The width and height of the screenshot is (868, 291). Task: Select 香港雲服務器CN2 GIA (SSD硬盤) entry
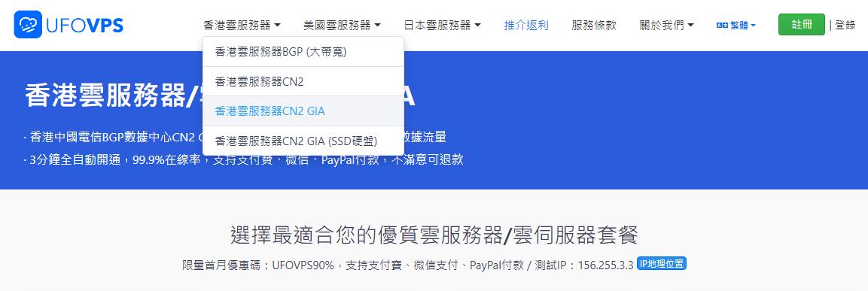coord(303,141)
